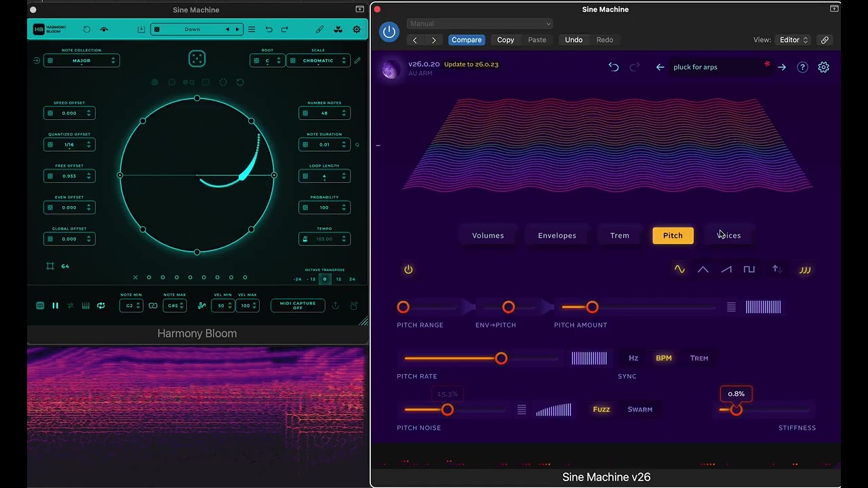Click the MIDI Capture Off button
Image resolution: width=868 pixels, height=488 pixels.
tap(298, 306)
